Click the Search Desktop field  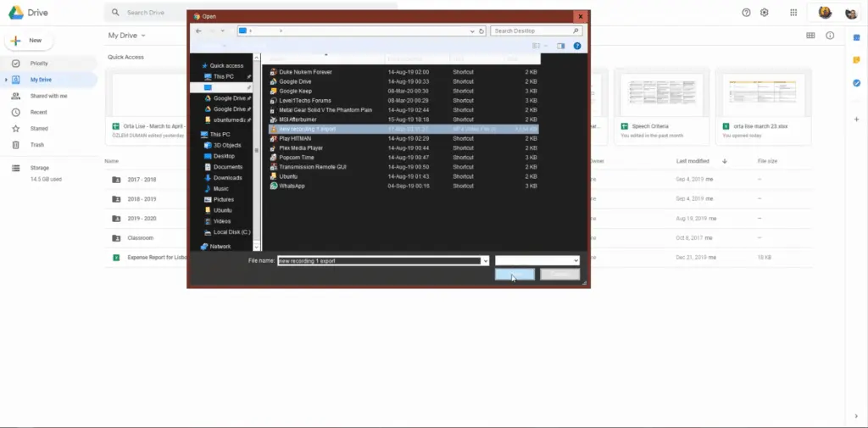click(536, 31)
